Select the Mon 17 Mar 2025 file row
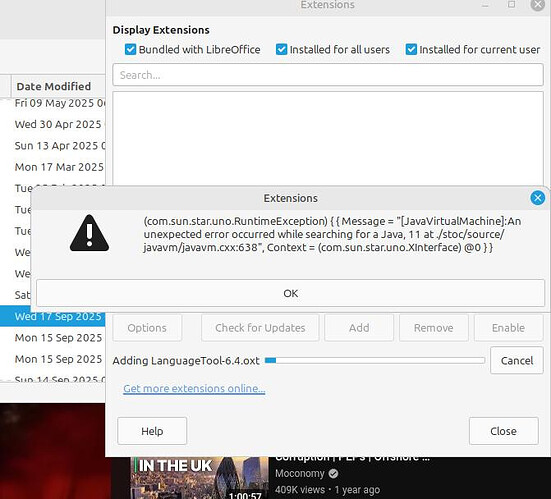The image size is (551, 499). (x=53, y=167)
